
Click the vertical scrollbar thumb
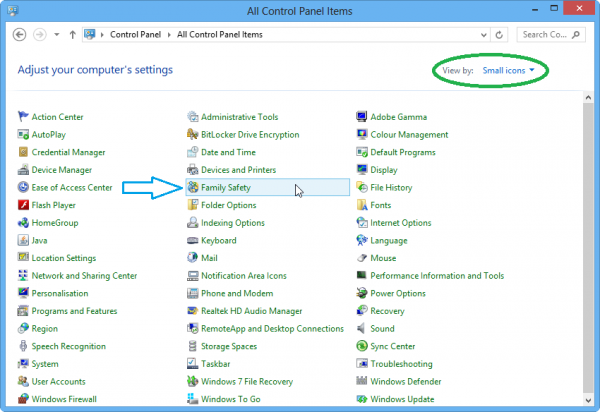pos(588,248)
